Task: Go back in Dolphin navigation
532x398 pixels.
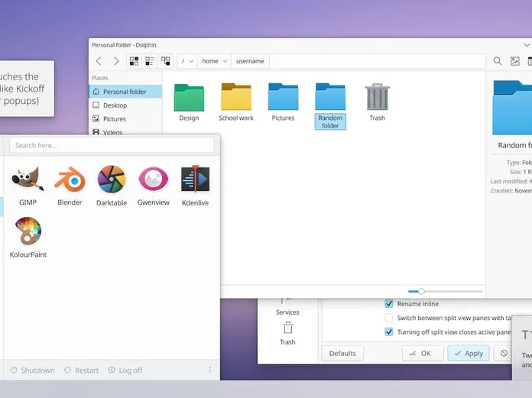Action: (x=99, y=61)
